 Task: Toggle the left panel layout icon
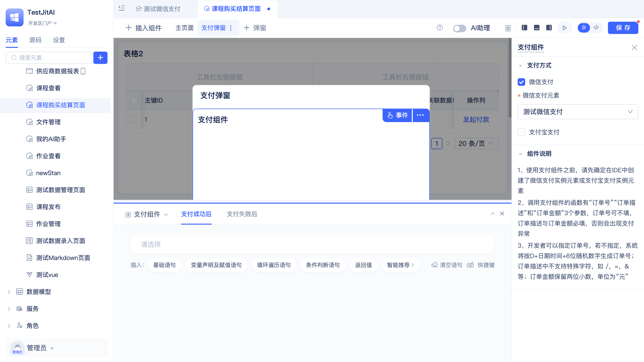[524, 28]
